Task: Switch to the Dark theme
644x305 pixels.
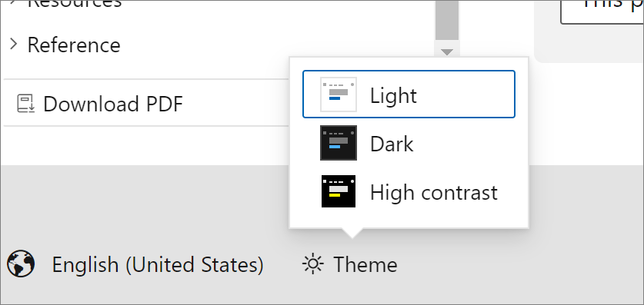Action: point(409,143)
